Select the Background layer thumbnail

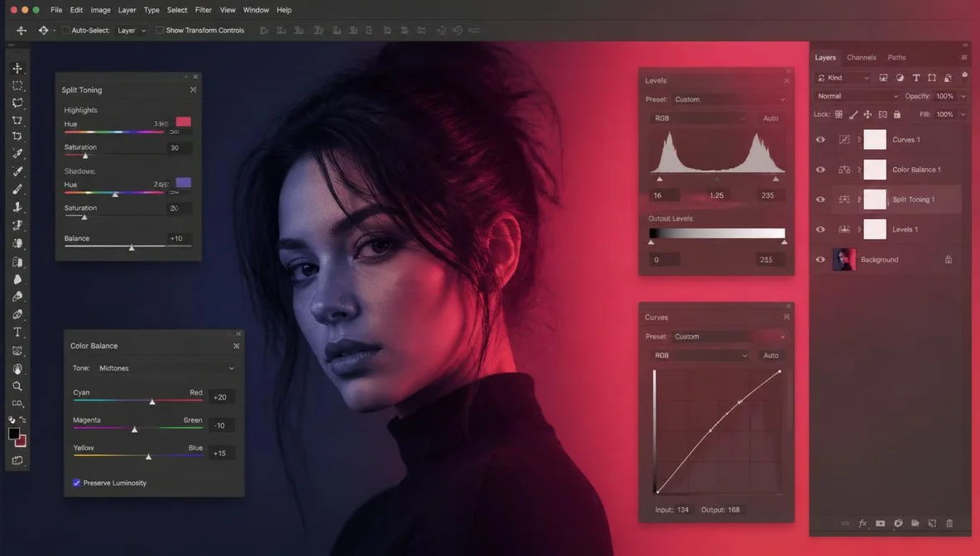point(843,260)
